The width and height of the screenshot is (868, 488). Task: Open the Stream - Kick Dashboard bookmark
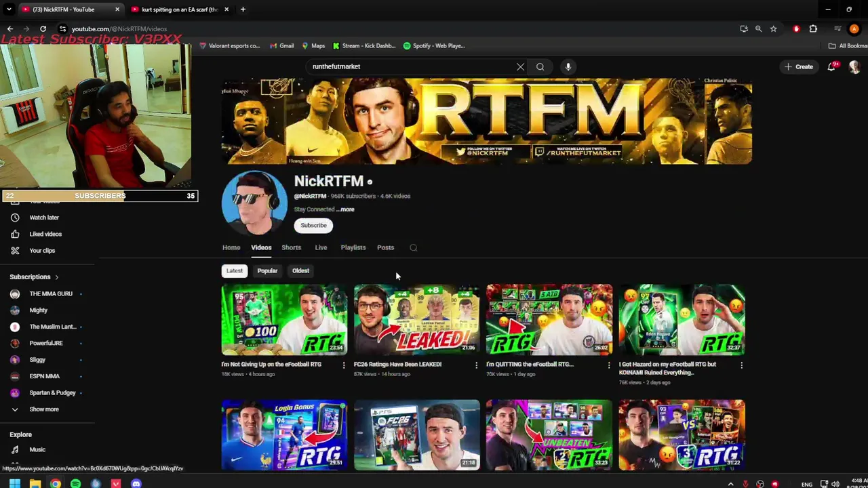click(x=363, y=45)
